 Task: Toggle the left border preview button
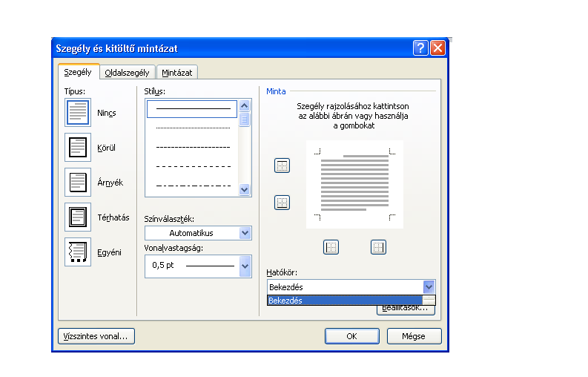click(331, 247)
